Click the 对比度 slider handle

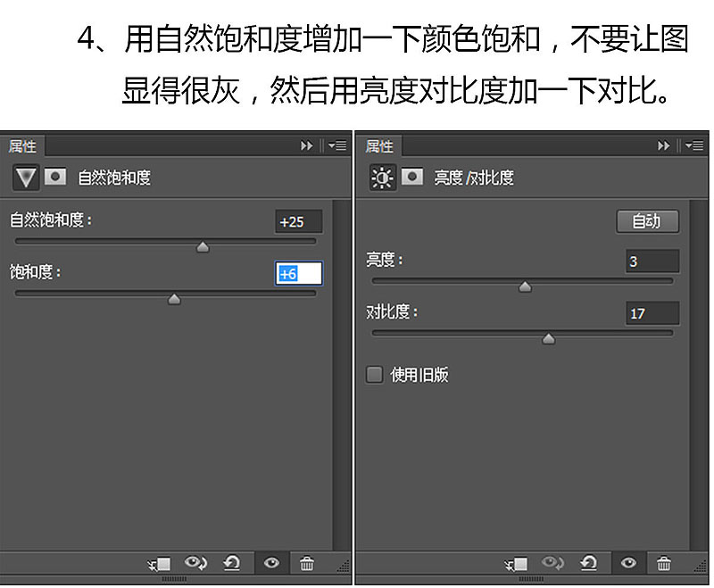coord(549,338)
